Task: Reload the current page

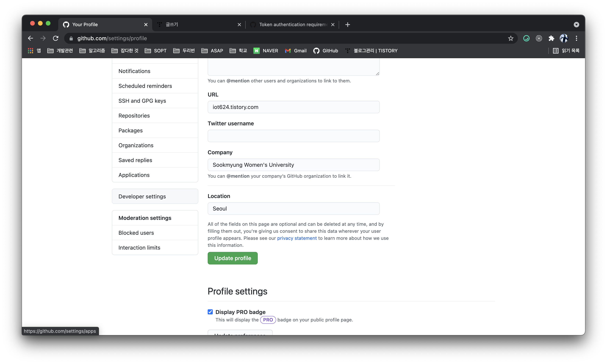Action: [56, 38]
